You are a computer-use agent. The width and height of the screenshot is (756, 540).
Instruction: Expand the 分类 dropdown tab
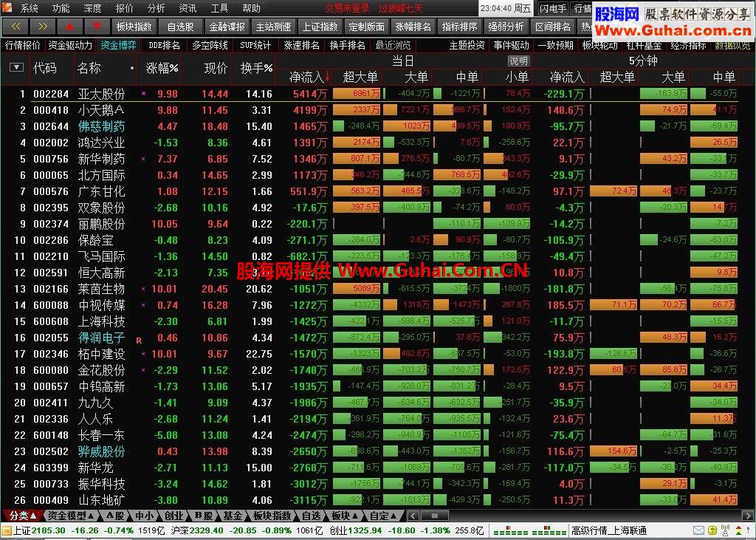(x=23, y=516)
